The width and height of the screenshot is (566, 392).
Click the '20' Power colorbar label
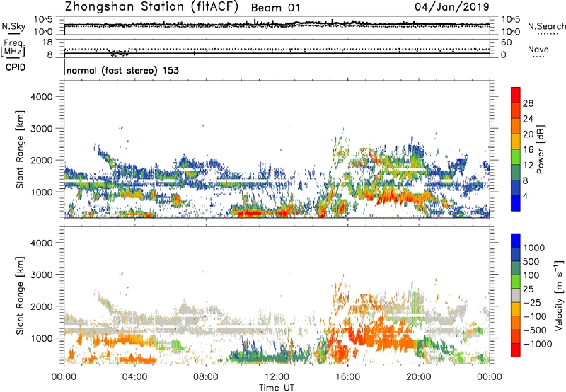click(x=528, y=134)
